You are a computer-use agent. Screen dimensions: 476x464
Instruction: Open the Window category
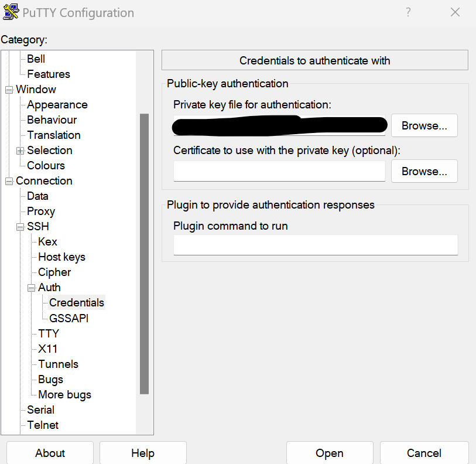click(36, 89)
